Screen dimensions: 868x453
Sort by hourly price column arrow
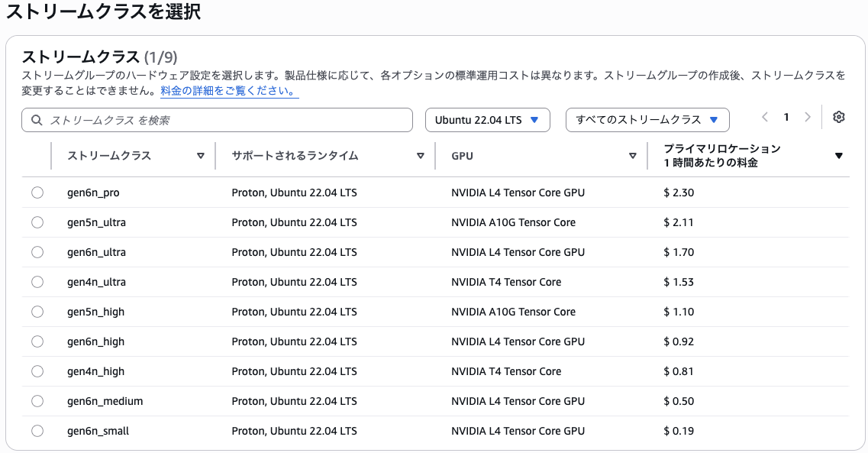[x=839, y=156]
